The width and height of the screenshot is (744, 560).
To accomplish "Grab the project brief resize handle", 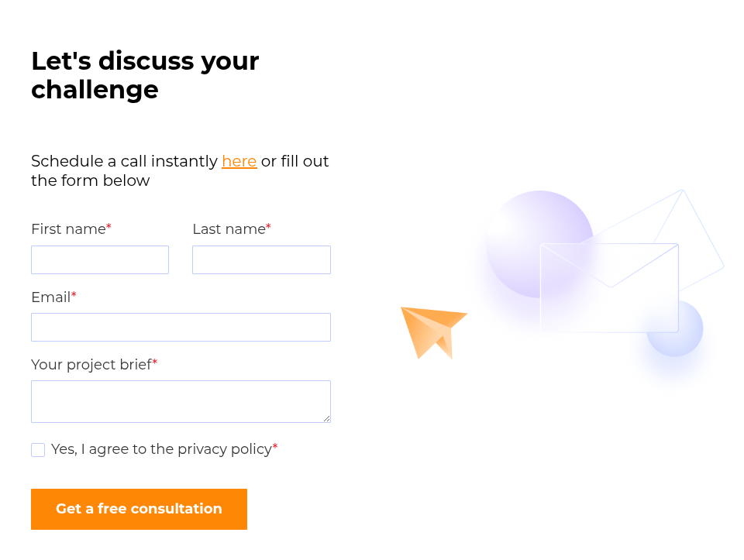I will point(326,418).
